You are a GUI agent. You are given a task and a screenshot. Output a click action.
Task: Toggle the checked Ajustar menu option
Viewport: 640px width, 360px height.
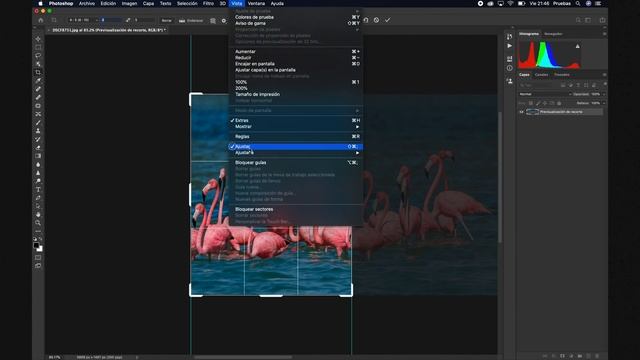(x=296, y=147)
